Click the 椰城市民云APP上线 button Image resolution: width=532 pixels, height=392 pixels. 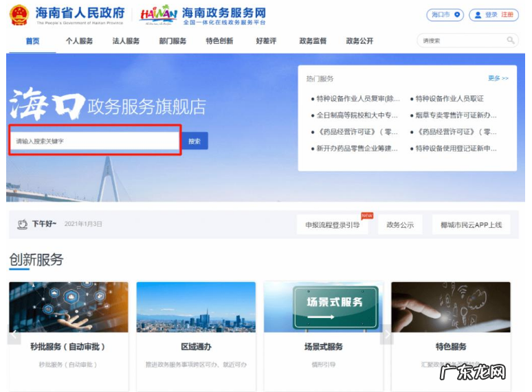[x=472, y=224]
